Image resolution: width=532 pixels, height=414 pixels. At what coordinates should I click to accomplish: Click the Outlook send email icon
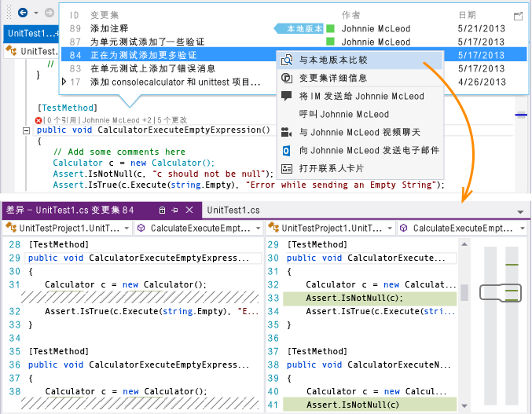point(288,150)
